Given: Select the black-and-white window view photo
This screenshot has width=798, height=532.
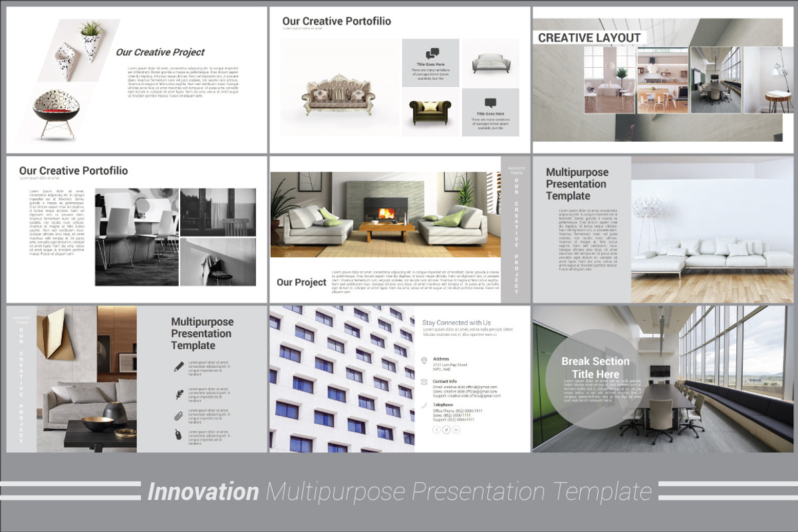Looking at the screenshot, I should (x=218, y=212).
